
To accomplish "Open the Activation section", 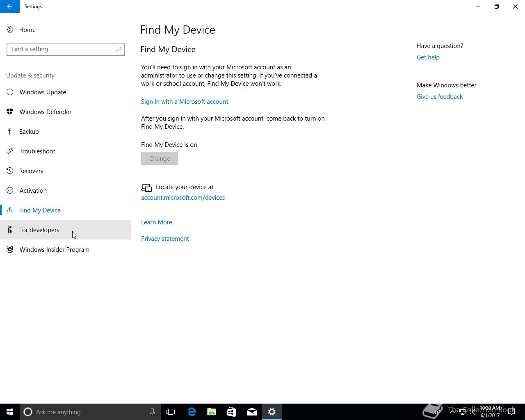I will tap(66, 190).
